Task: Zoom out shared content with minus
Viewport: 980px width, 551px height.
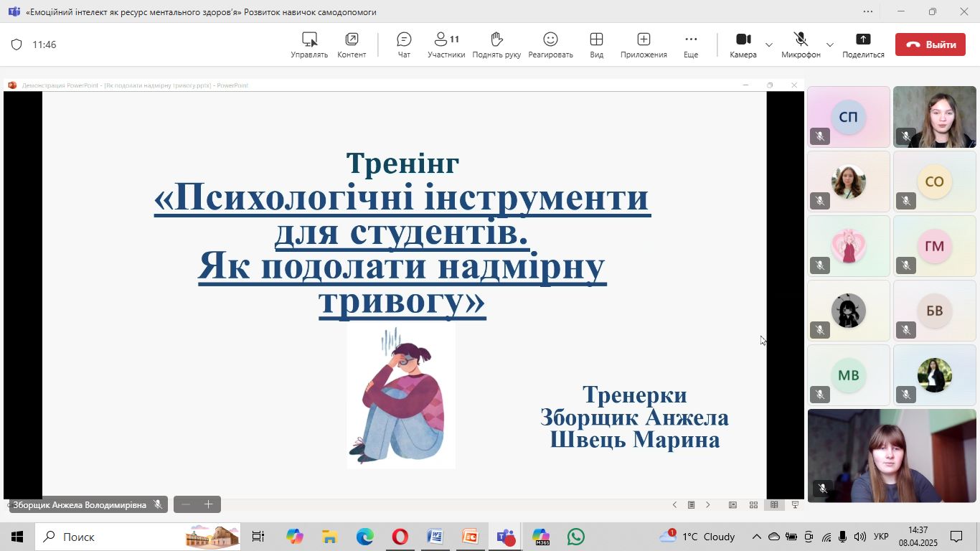Action: tap(186, 504)
